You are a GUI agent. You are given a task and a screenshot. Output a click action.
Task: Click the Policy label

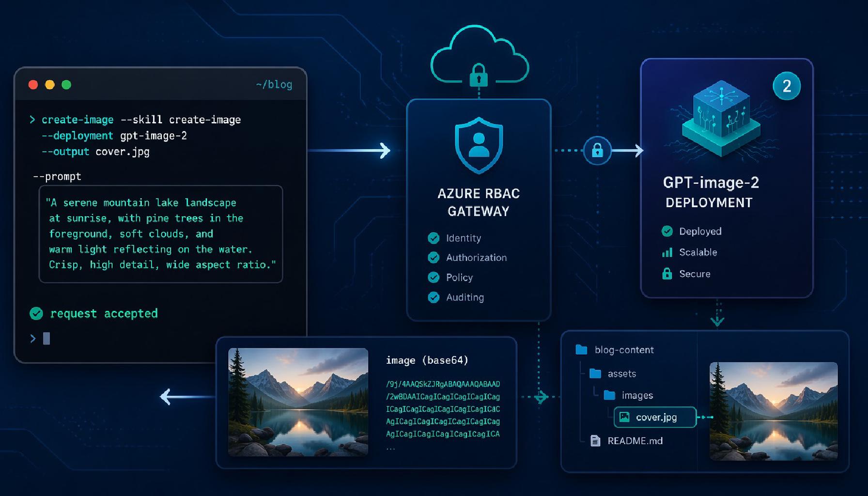(459, 278)
